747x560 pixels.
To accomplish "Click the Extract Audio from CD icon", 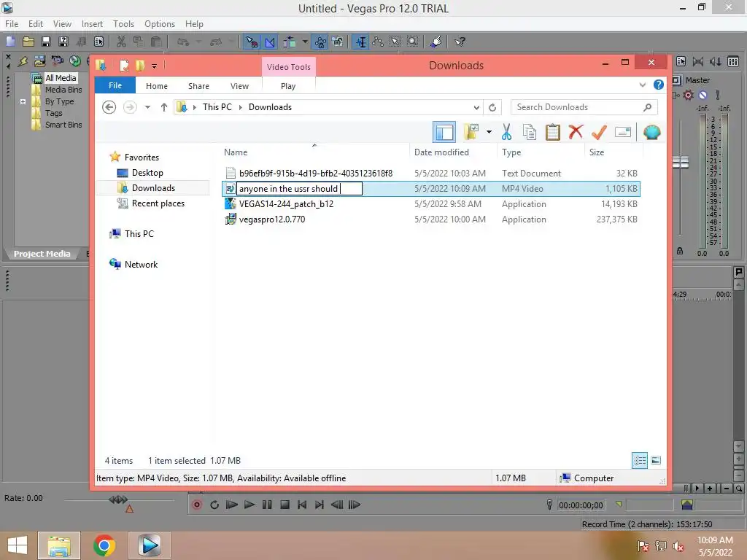I will (x=75, y=61).
